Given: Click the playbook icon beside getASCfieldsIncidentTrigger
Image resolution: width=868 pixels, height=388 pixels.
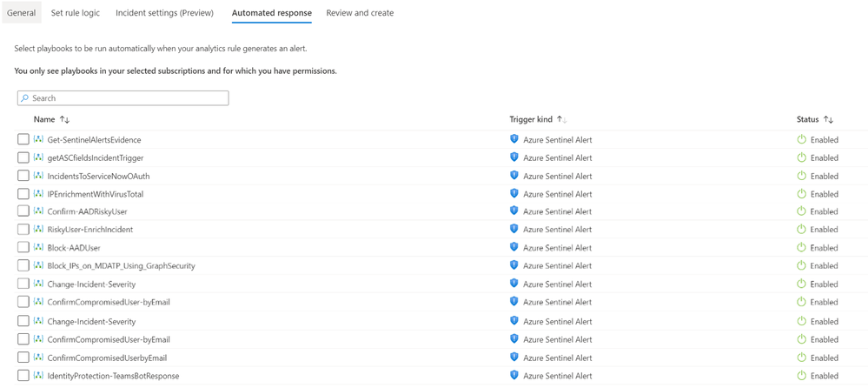Looking at the screenshot, I should 38,158.
